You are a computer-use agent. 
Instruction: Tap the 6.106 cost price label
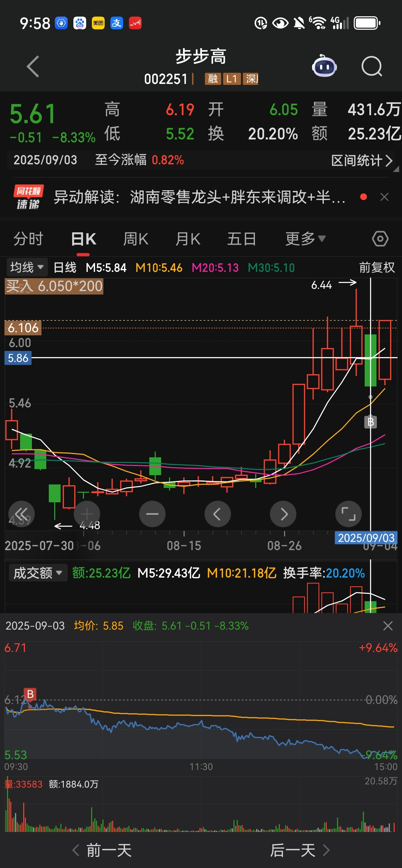tap(23, 327)
